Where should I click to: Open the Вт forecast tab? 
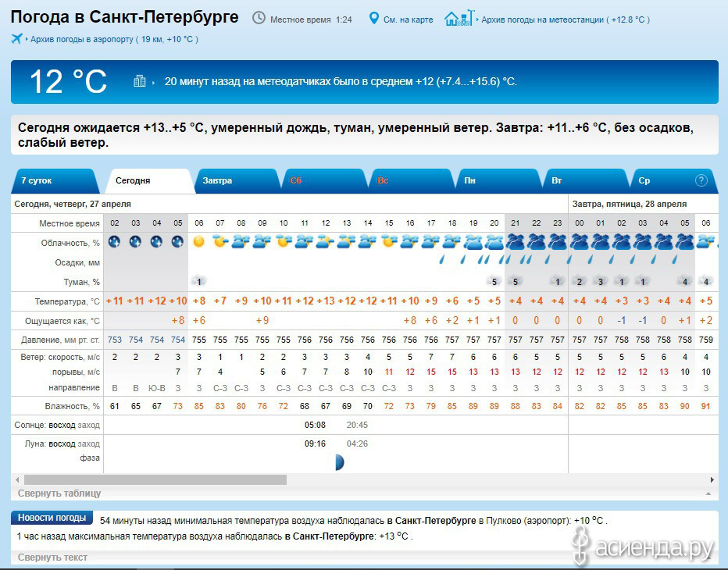pos(586,180)
